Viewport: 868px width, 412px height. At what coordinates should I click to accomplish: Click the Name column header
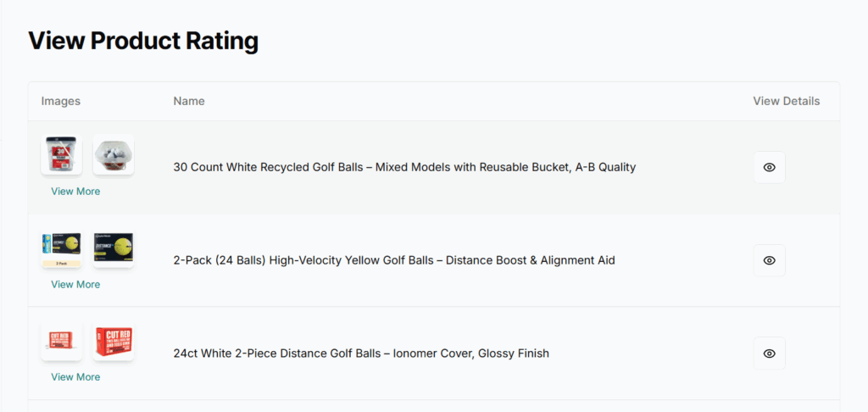click(189, 101)
